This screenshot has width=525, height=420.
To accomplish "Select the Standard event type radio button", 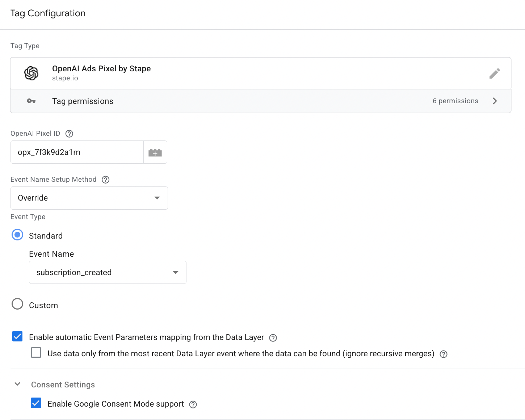I will [x=17, y=235].
